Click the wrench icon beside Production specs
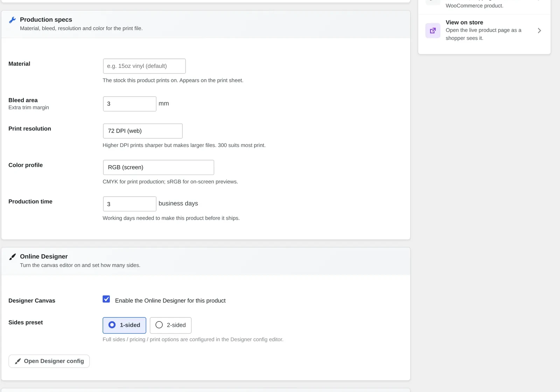This screenshot has width=560, height=392. pyautogui.click(x=12, y=20)
